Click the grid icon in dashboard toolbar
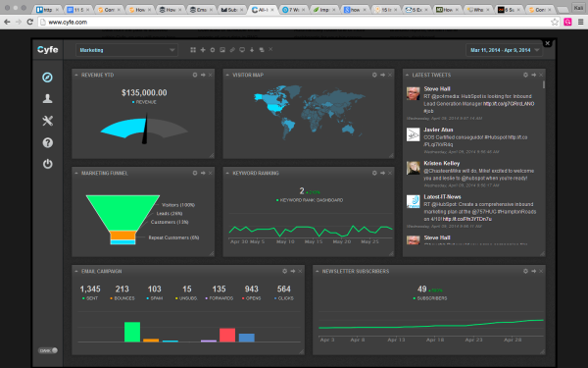 point(193,50)
